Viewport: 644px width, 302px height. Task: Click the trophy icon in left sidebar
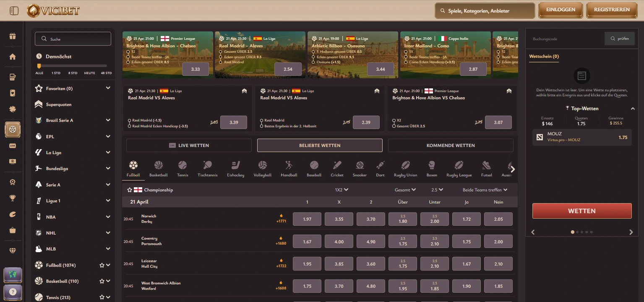pos(13,198)
